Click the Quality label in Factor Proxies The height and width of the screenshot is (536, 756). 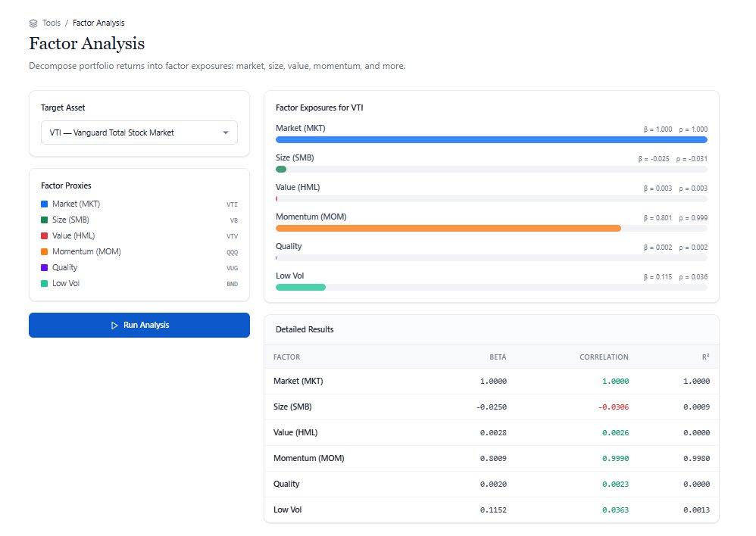[x=64, y=267]
